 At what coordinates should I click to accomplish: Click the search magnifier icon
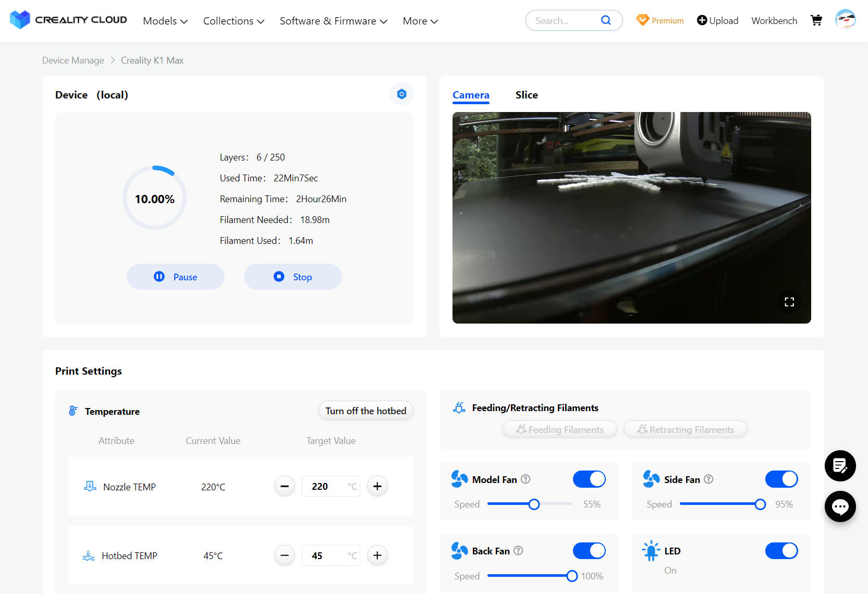tap(606, 20)
